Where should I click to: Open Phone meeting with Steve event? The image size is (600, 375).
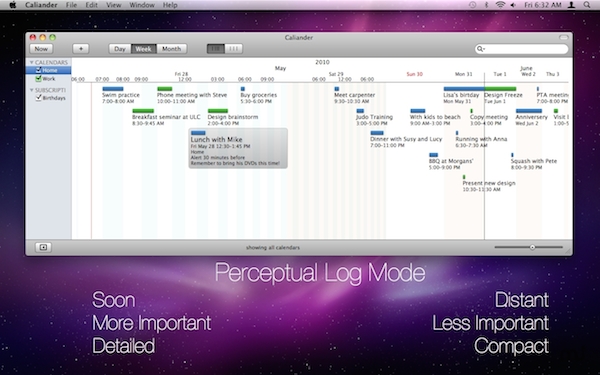(192, 95)
